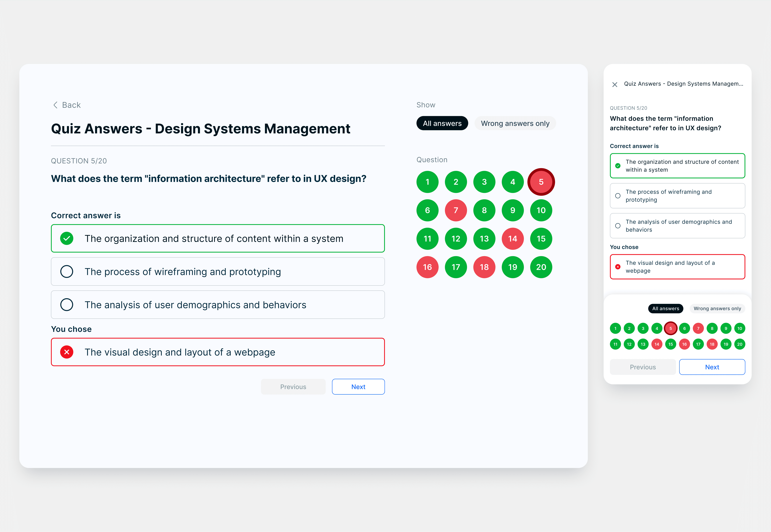771x532 pixels.
Task: Click the green checkmark icon on correct answer
Action: click(67, 238)
